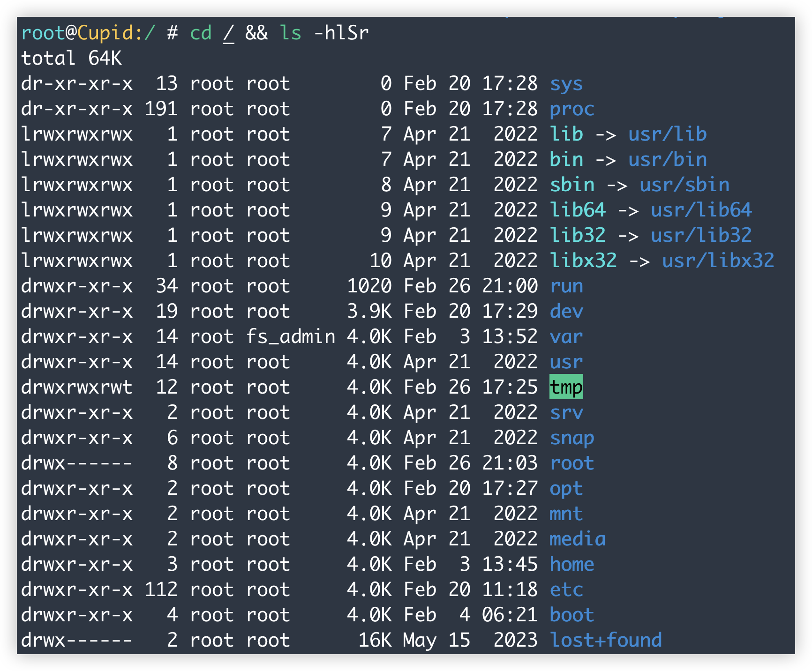Click the proc directory name
Image resolution: width=812 pixels, height=671 pixels.
[x=571, y=109]
